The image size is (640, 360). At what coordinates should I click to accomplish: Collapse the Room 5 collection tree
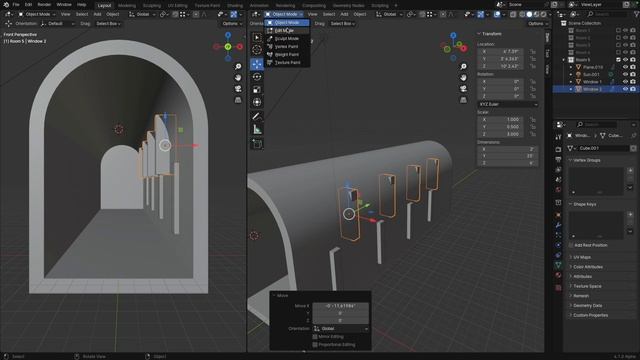[564, 60]
